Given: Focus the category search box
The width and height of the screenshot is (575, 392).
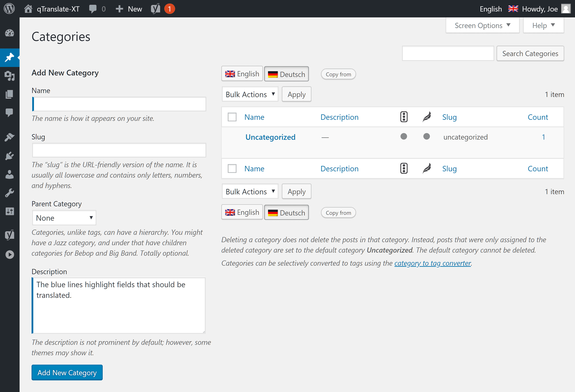Looking at the screenshot, I should click(x=448, y=53).
